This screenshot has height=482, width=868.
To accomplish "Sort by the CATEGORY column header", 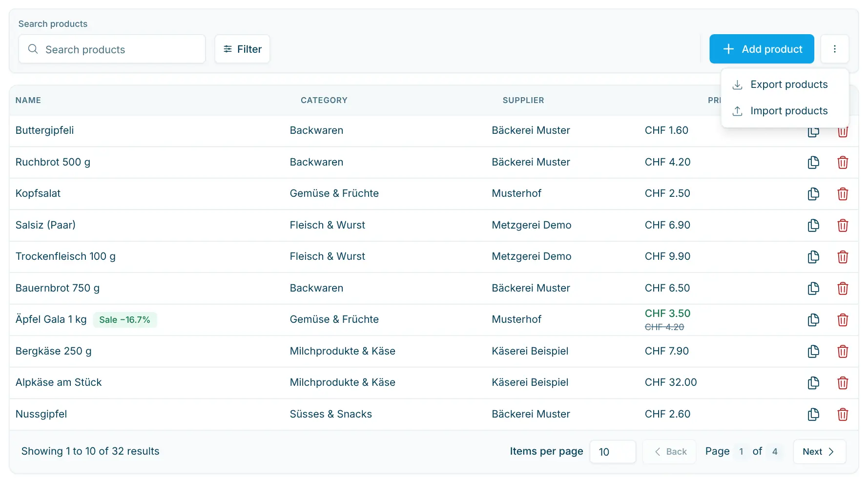I will [x=324, y=100].
